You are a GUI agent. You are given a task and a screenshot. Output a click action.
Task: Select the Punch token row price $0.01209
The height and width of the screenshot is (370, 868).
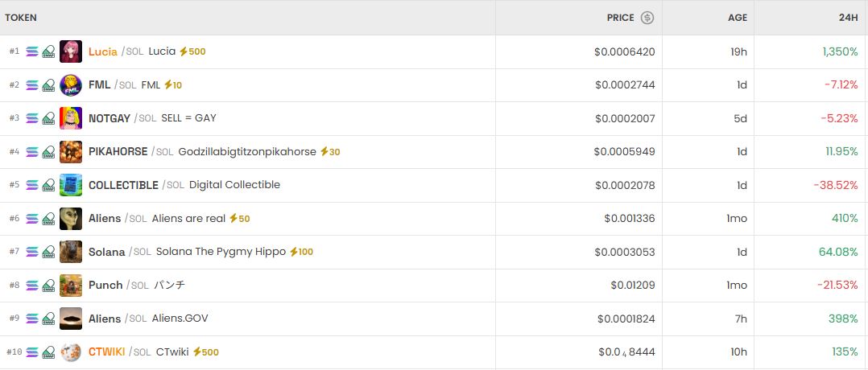(x=632, y=286)
